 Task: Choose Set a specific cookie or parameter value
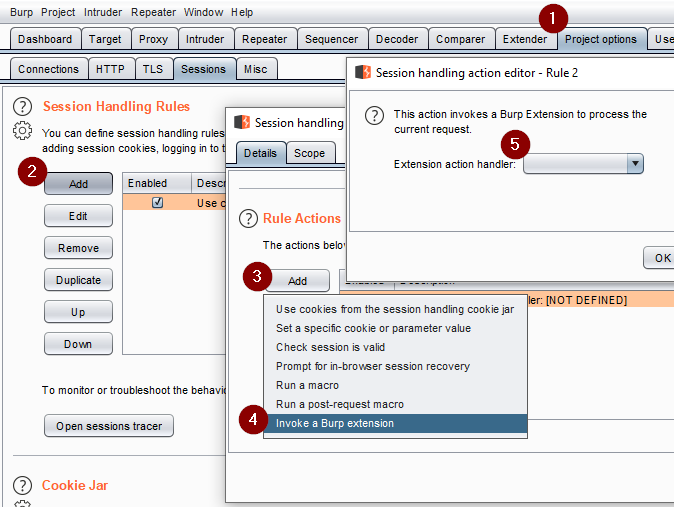[395, 328]
